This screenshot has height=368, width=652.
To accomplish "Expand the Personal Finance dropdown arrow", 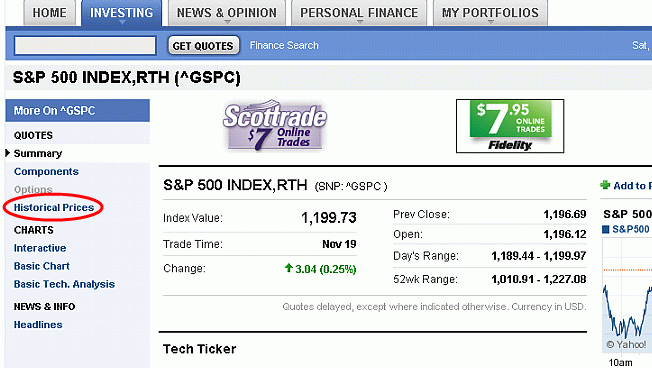I will (x=360, y=22).
